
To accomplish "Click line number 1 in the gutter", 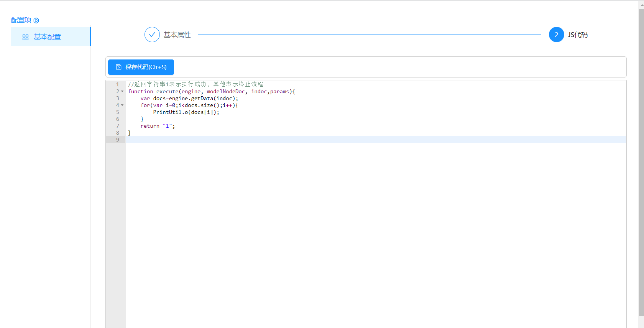I will (x=118, y=84).
